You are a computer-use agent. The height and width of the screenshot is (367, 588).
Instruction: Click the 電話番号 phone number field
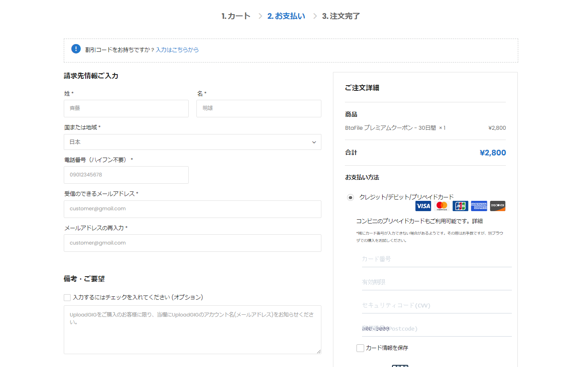[126, 175]
